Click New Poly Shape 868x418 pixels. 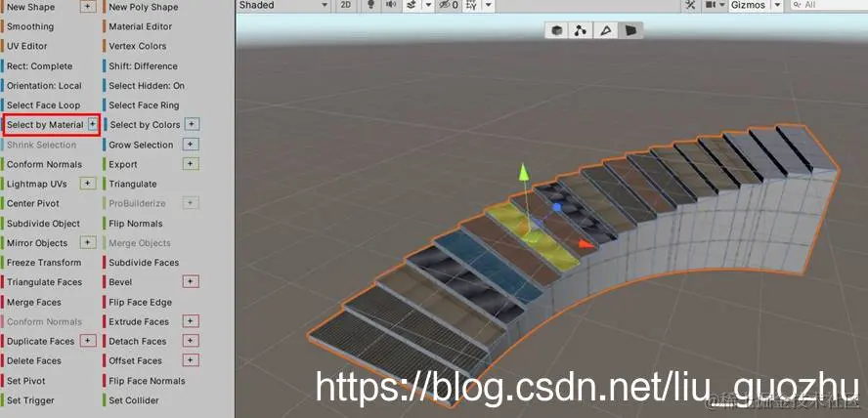(x=144, y=7)
